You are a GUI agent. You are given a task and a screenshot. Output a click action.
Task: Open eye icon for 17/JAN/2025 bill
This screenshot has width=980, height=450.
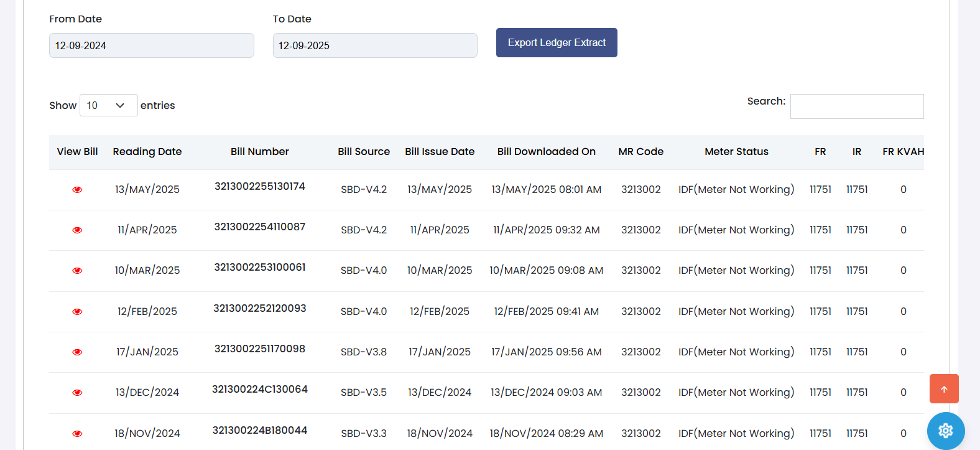tap(77, 352)
